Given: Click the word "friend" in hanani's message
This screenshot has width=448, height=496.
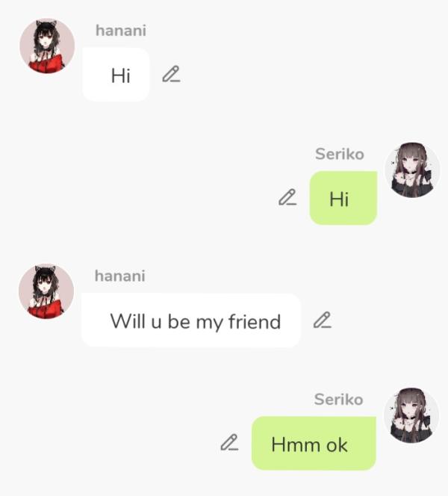Looking at the screenshot, I should click(255, 321).
